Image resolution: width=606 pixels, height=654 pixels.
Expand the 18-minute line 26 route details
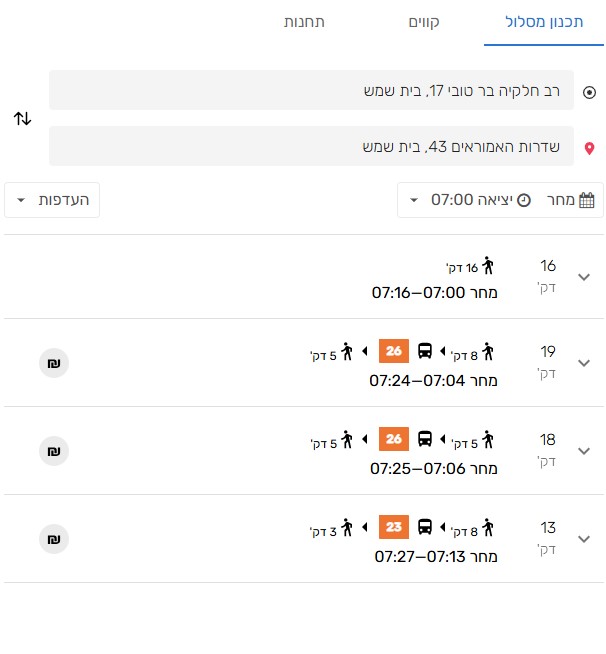pos(585,451)
